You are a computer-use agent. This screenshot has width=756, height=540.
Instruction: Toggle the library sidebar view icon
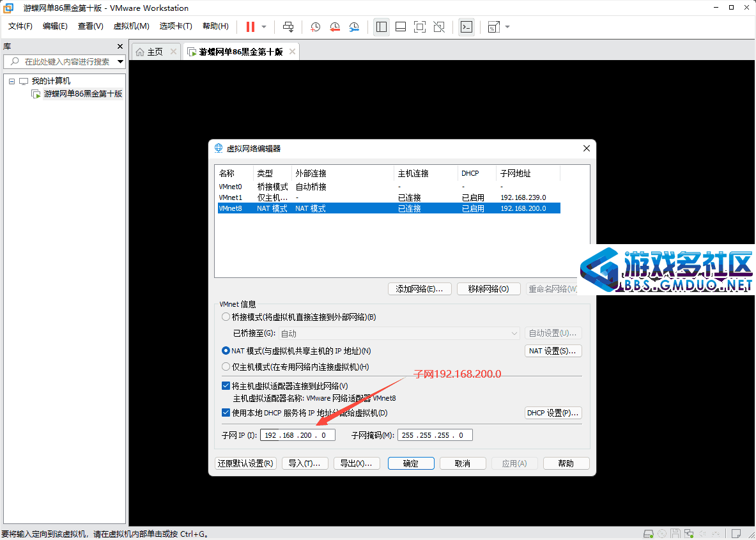382,26
